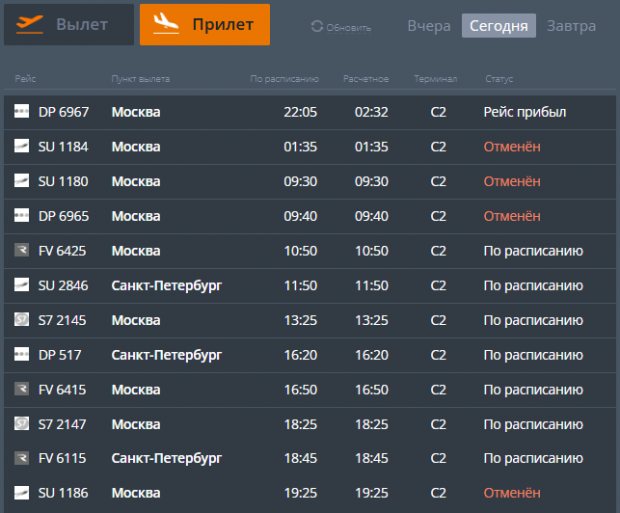Select flight number DP 517

coord(60,355)
